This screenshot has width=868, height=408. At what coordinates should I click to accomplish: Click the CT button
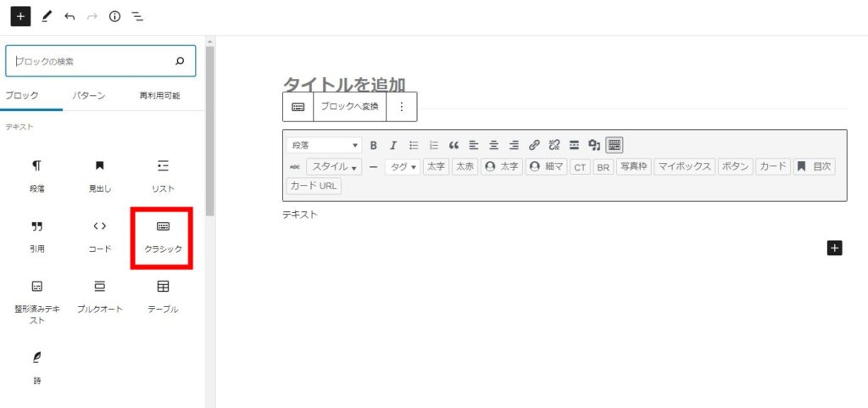click(x=580, y=167)
